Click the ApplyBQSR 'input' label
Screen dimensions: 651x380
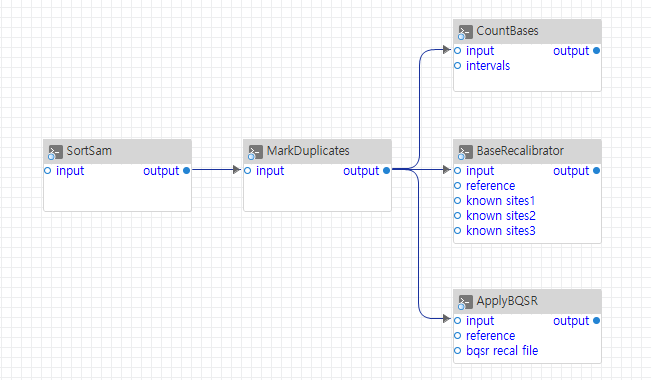tap(480, 321)
